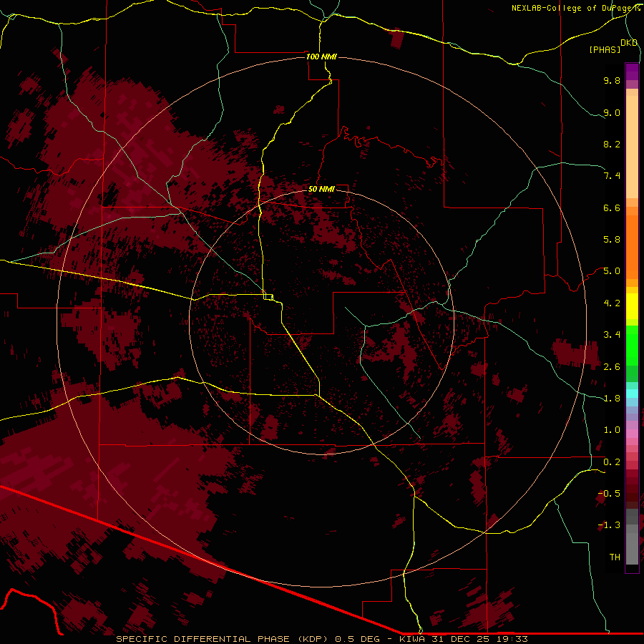Select the 5.0 scale label
The height and width of the screenshot is (644, 644).
click(612, 271)
